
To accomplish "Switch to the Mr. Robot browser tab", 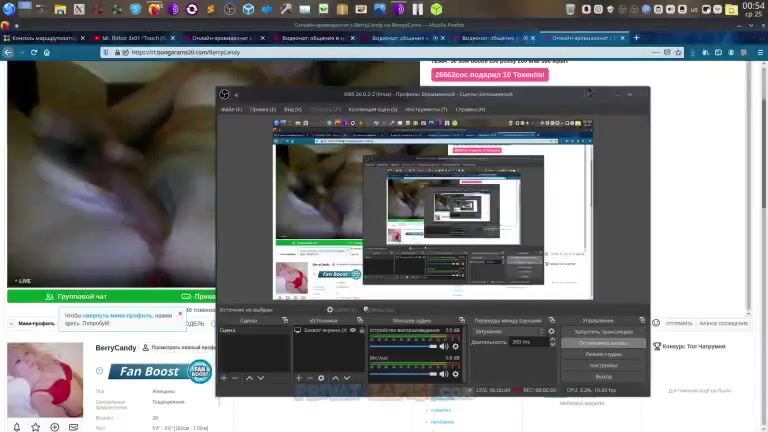I will tap(135, 38).
